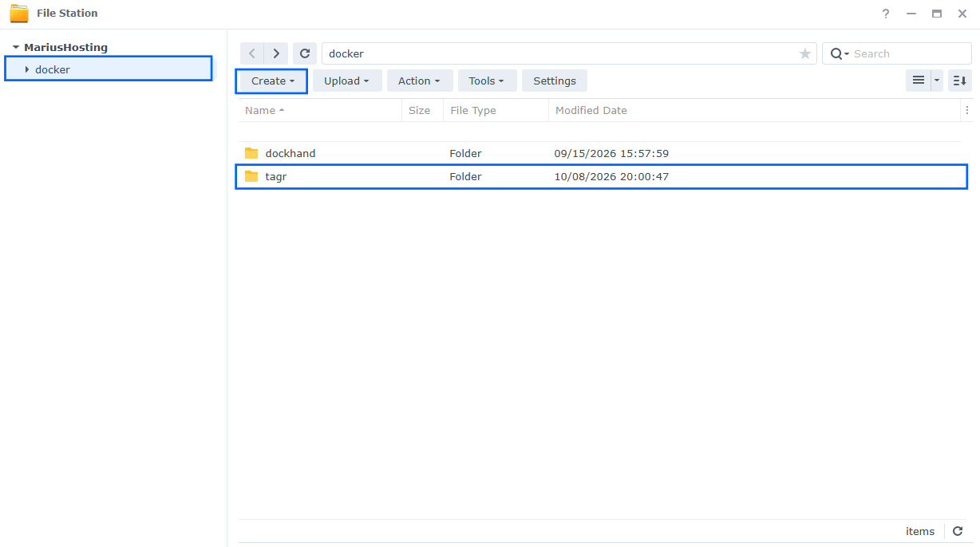Refresh the folder using toolbar reload icon
The height and width of the screenshot is (547, 980).
pyautogui.click(x=305, y=53)
